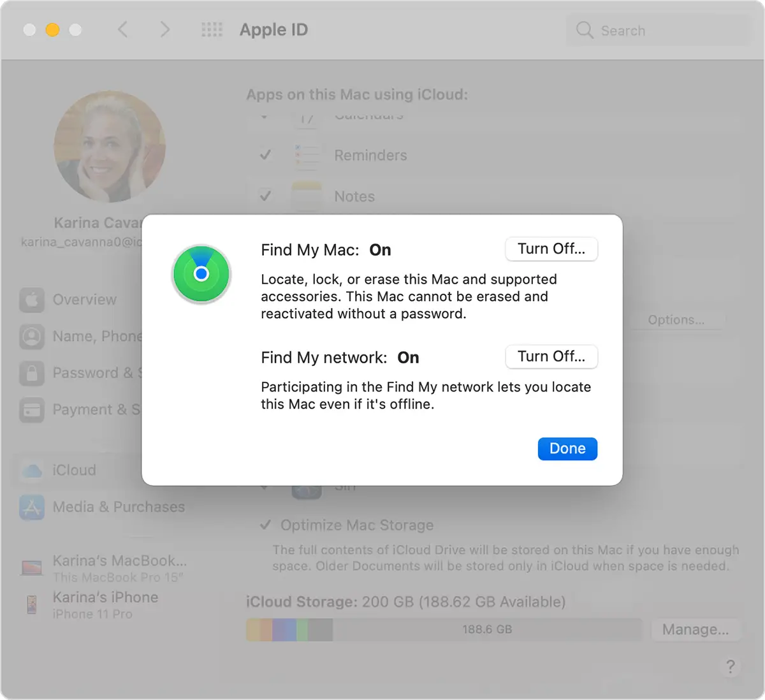Viewport: 765px width, 700px height.
Task: Click the iCloud cloud icon
Action: pyautogui.click(x=32, y=470)
